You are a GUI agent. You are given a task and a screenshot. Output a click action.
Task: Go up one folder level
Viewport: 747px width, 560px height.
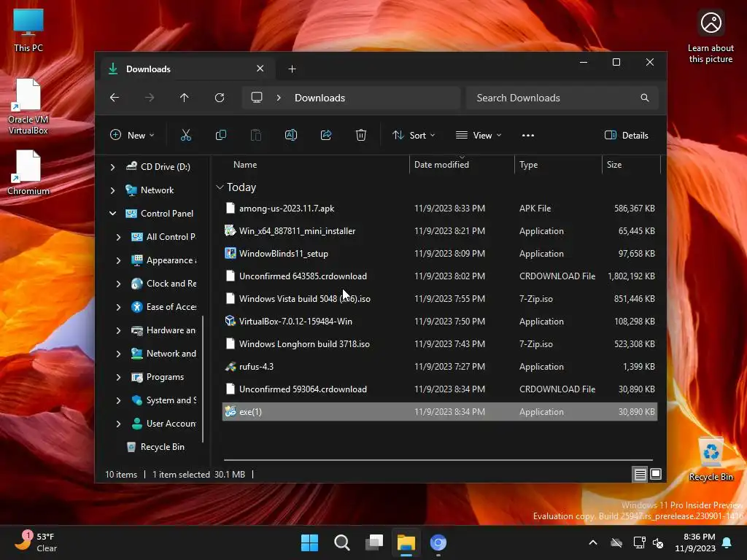[185, 98]
